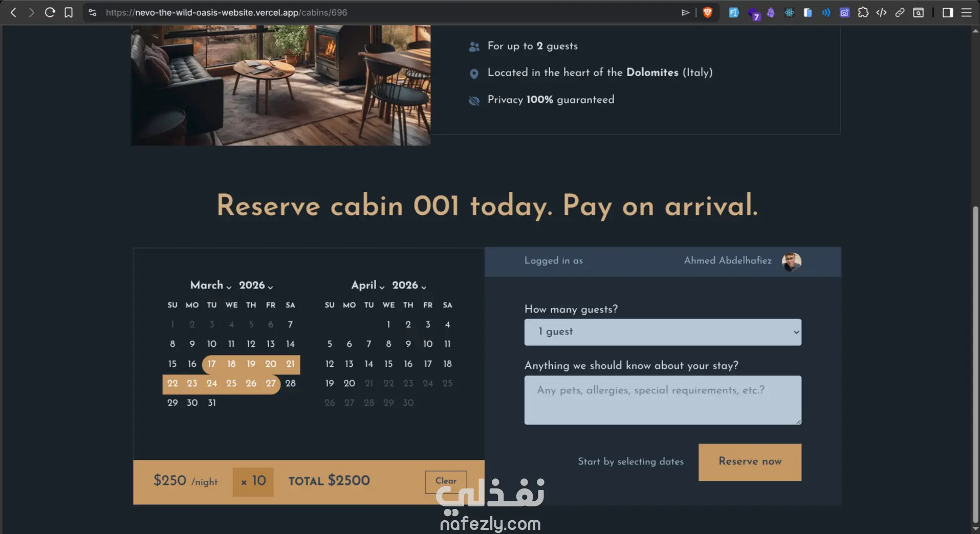
Task: Open the browser extensions puzzle icon
Action: [863, 12]
